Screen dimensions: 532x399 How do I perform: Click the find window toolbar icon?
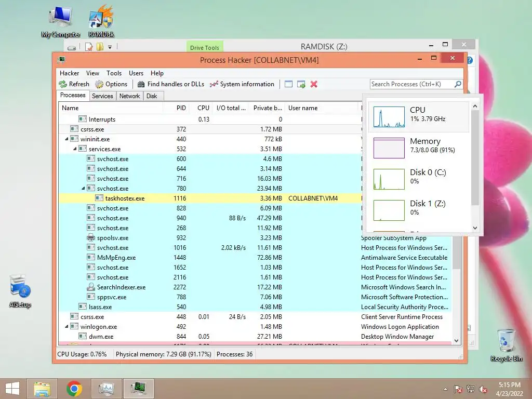click(x=288, y=84)
